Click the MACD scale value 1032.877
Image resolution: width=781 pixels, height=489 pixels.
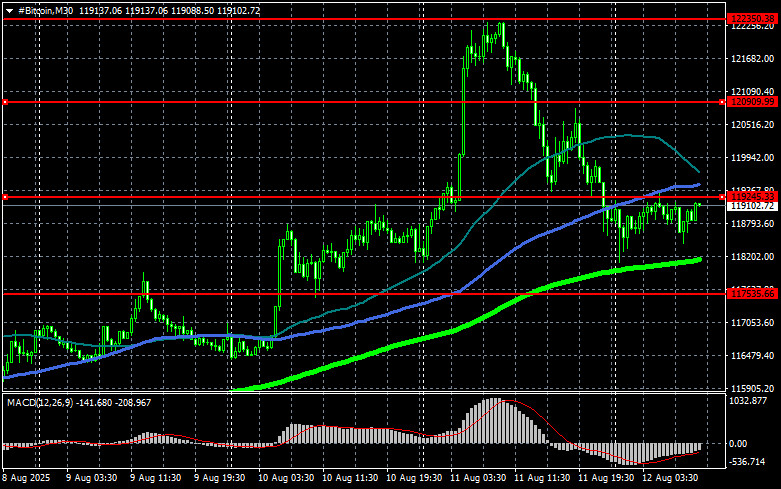(x=748, y=400)
